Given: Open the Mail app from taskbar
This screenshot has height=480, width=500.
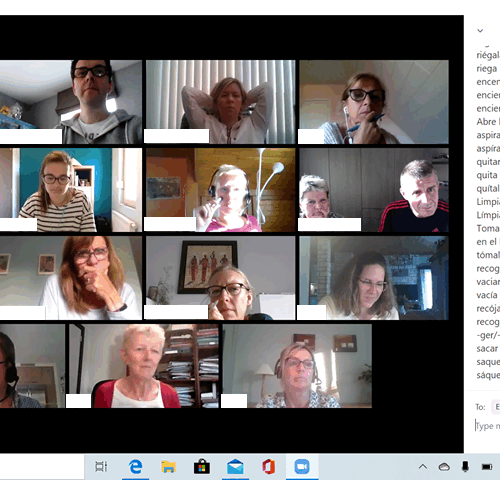Looking at the screenshot, I should tap(235, 467).
